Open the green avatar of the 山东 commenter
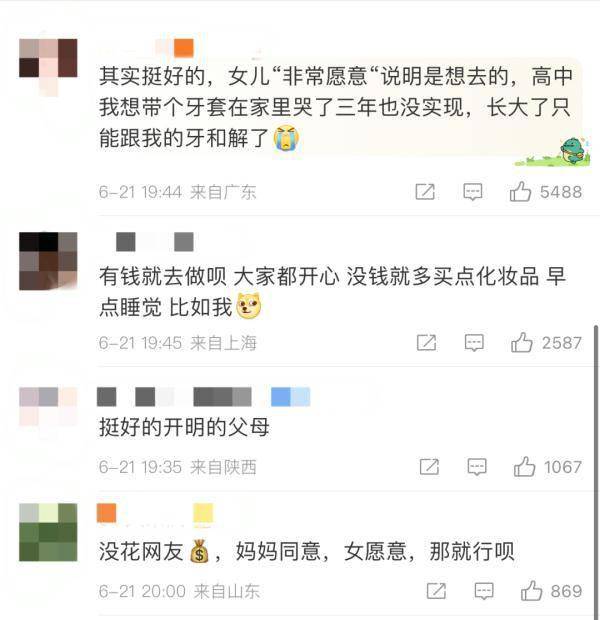 tap(48, 532)
